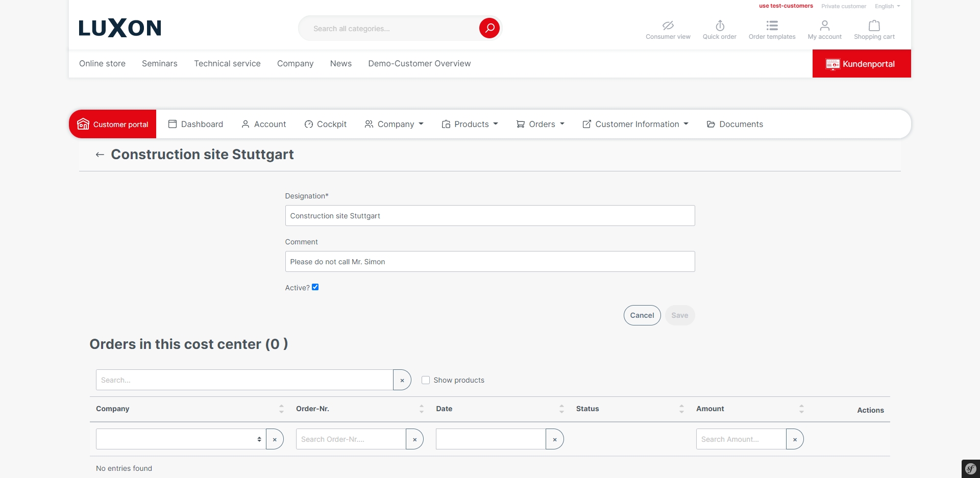
Task: Open the Company filter select box
Action: click(181, 439)
